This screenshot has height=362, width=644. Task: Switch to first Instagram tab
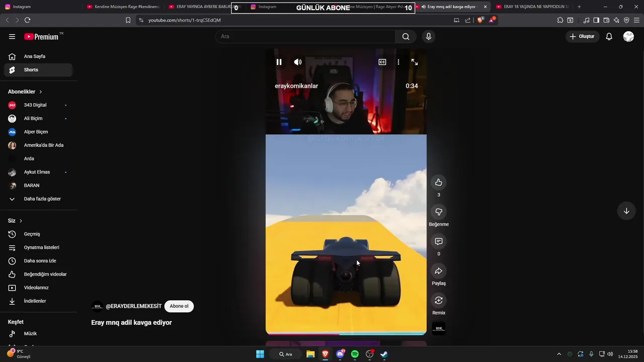tap(41, 7)
